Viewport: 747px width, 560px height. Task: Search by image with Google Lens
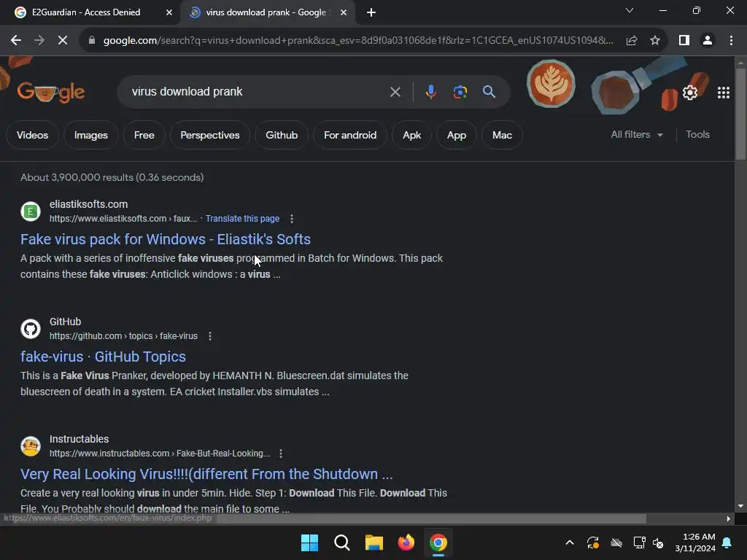[x=460, y=91]
